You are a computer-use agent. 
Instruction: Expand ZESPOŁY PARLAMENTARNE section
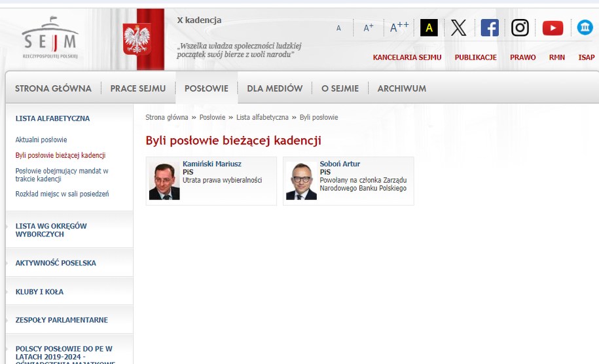(62, 320)
